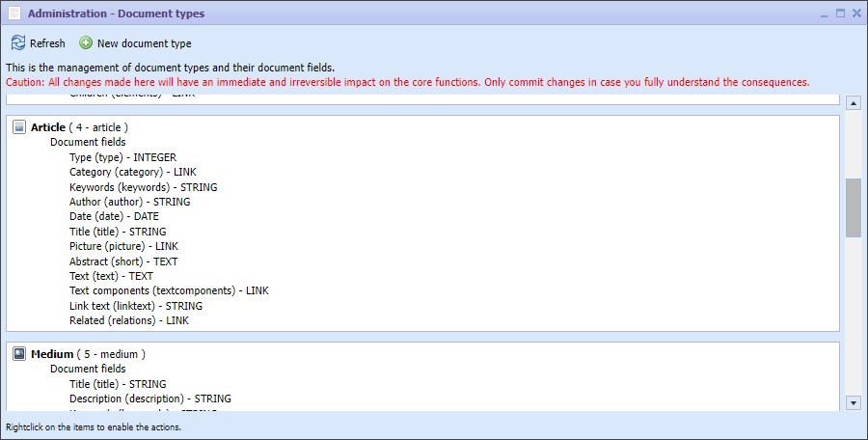This screenshot has width=868, height=440.
Task: Select Date (date) - DATE field
Action: click(114, 217)
